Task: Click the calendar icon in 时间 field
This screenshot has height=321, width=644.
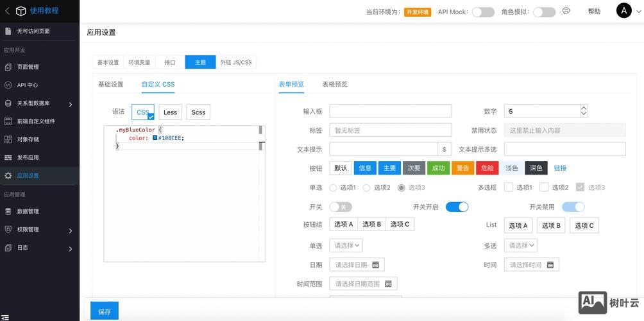Action: point(550,265)
